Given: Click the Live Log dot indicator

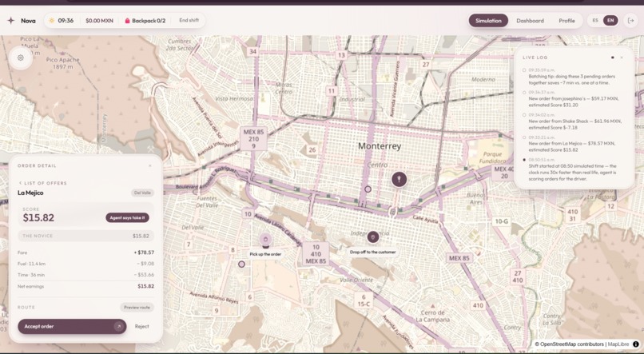Looking at the screenshot, I should click(x=613, y=58).
